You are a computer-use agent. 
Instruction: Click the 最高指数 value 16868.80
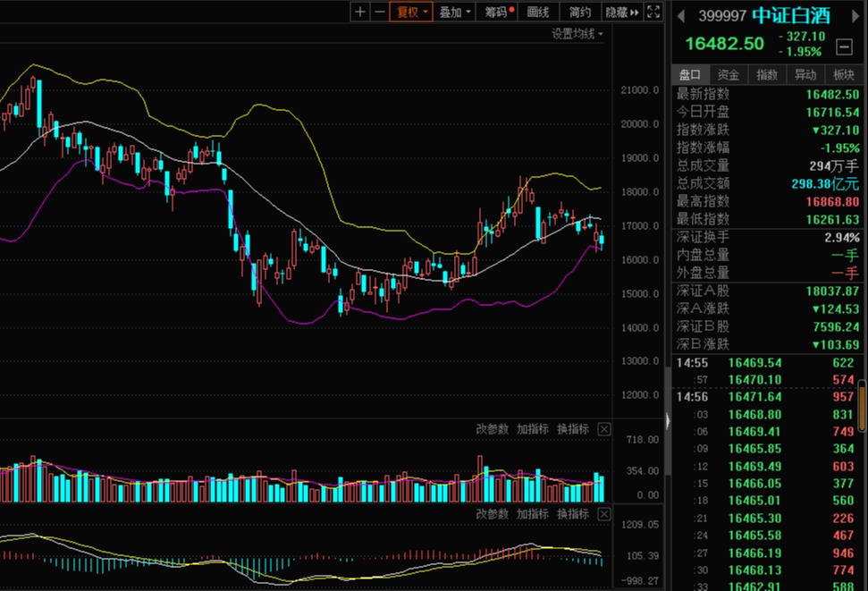click(x=832, y=201)
